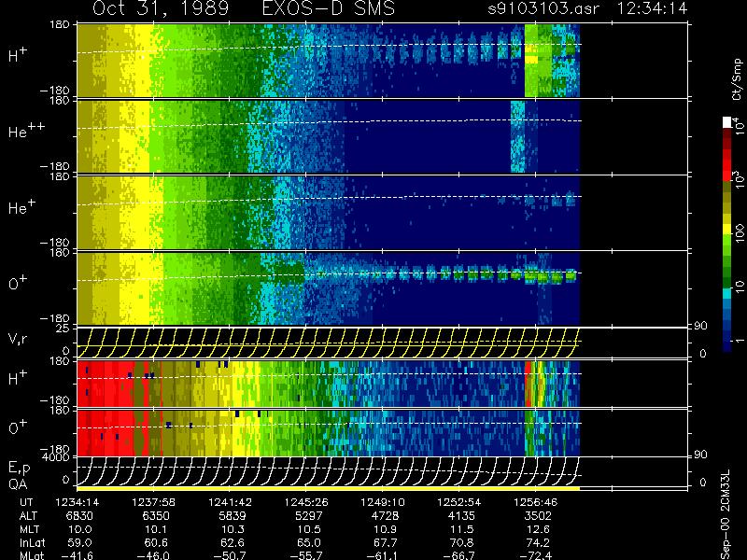
Task: Click the 'MLT' row header
Action: [29, 529]
